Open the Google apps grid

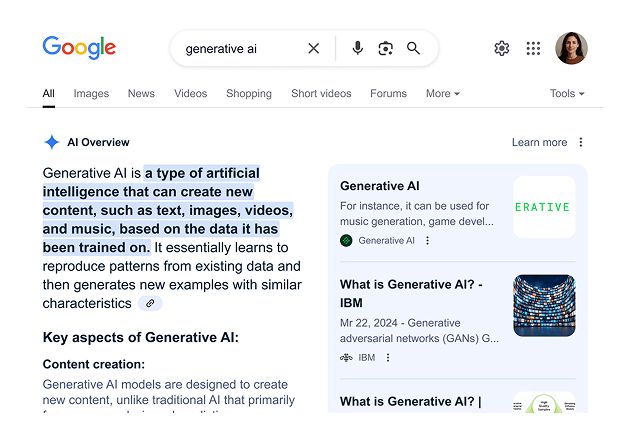pos(533,48)
